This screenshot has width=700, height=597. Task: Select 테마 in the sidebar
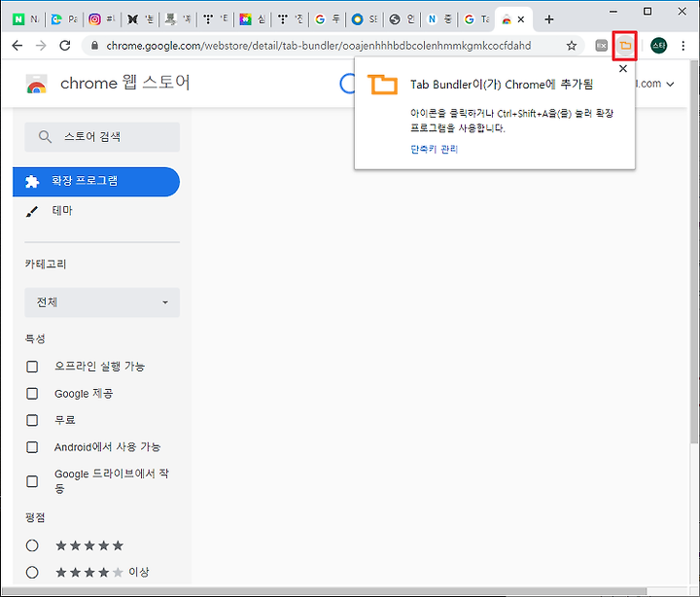point(62,210)
